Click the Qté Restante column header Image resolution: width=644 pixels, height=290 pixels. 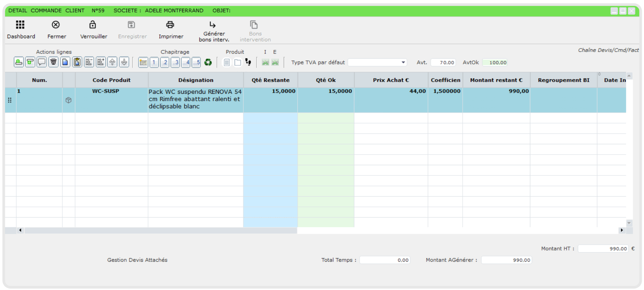coord(271,80)
